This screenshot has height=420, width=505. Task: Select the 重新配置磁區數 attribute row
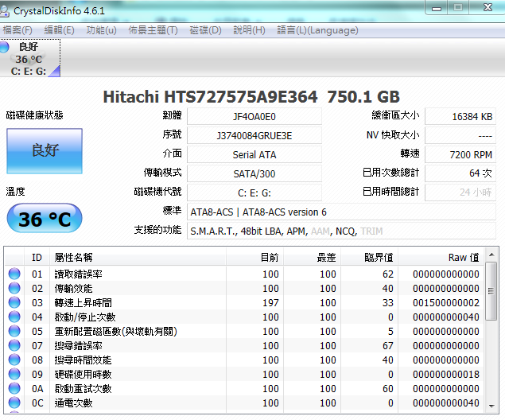coord(244,332)
